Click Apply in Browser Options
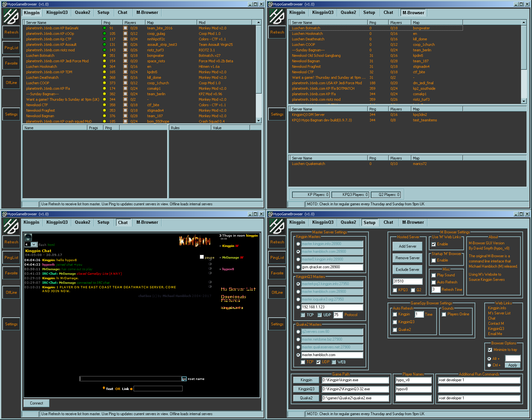Image resolution: width=532 pixels, height=420 pixels. [x=513, y=365]
